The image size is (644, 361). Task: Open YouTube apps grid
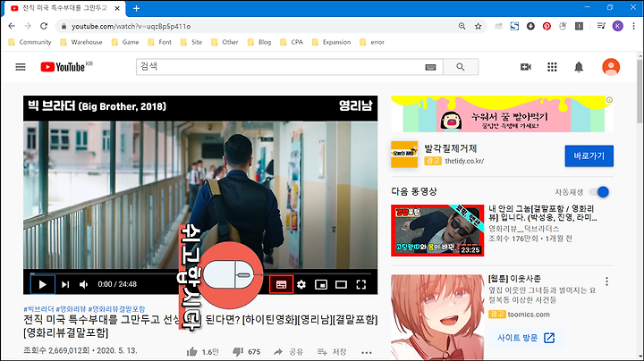tap(552, 67)
